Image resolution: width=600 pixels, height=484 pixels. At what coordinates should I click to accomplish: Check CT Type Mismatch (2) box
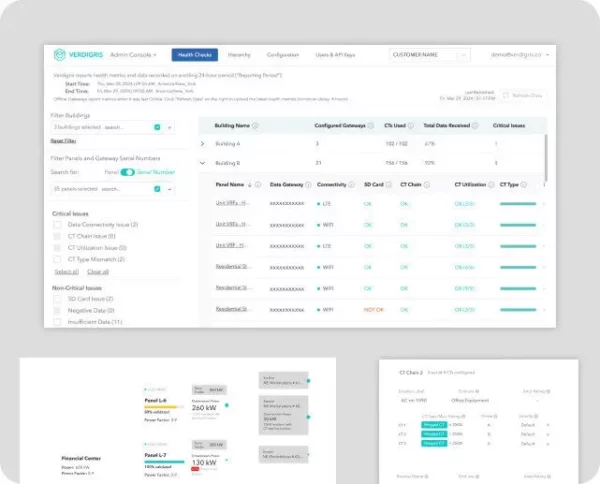coord(57,259)
